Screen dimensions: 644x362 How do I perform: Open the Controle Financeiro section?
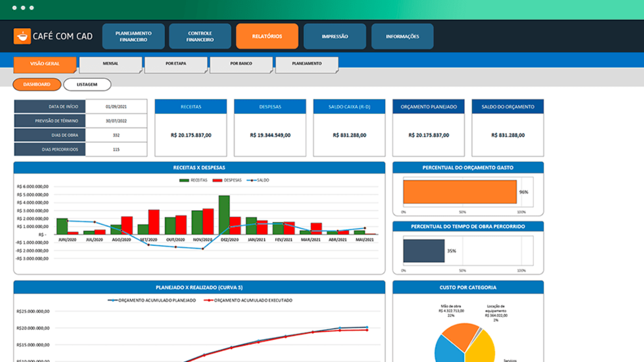point(200,36)
